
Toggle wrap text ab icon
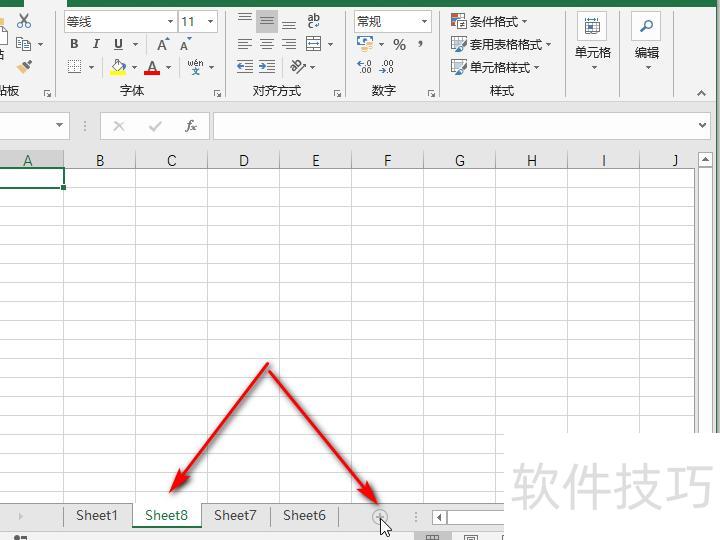314,21
